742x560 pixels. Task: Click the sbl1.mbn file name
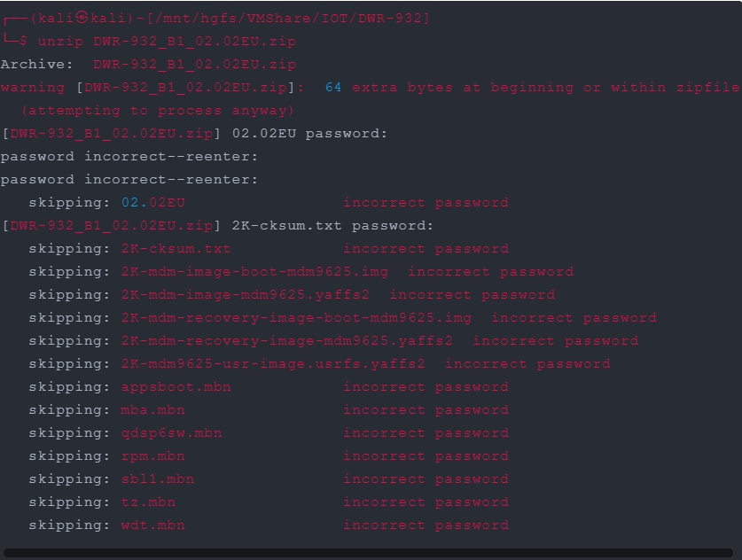(158, 479)
